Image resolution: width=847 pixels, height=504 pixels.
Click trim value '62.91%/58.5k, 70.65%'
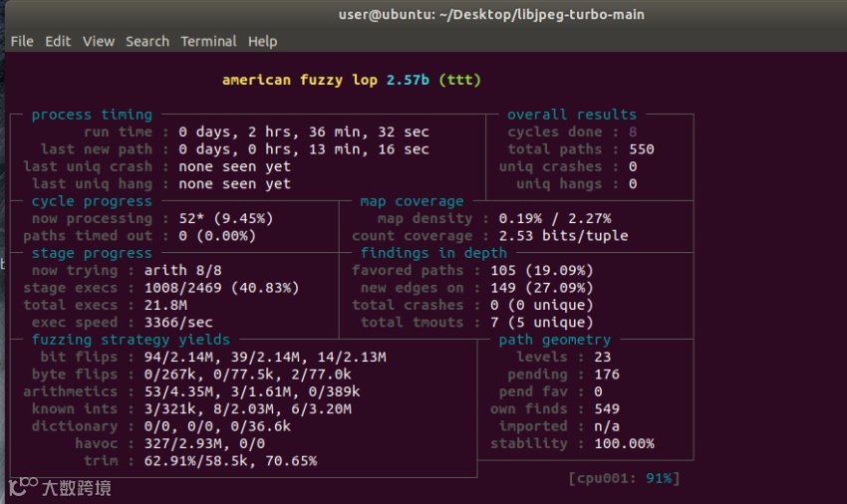(x=230, y=461)
